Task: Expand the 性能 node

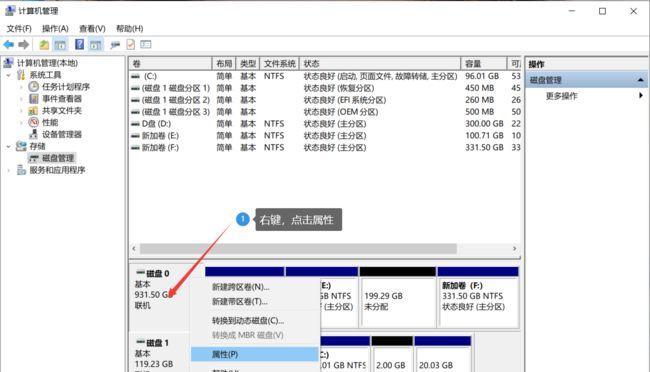Action: [x=22, y=123]
